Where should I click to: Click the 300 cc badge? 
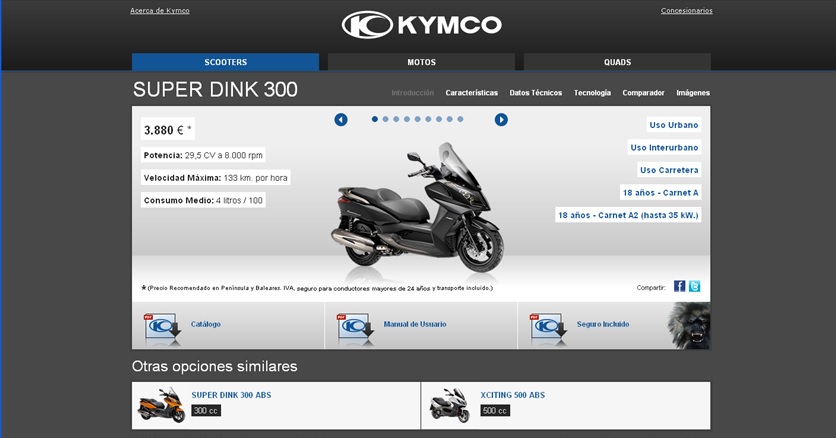point(206,410)
